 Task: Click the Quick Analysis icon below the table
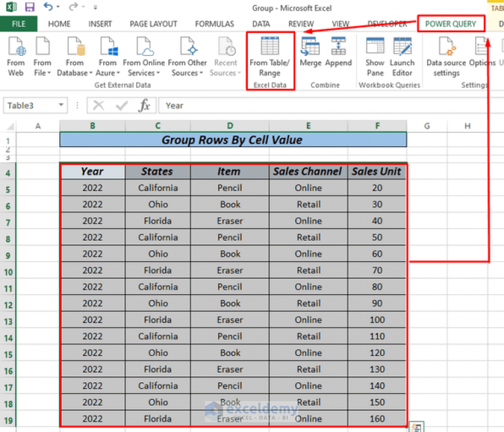point(416,427)
